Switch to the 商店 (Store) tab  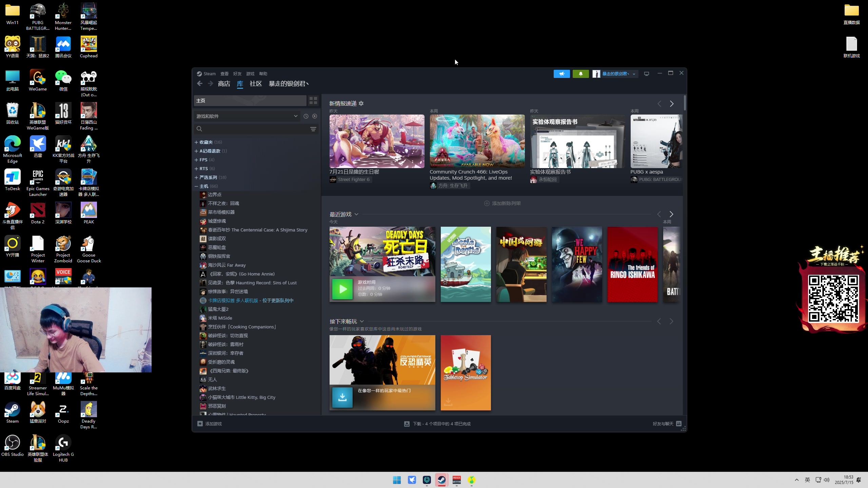[224, 84]
